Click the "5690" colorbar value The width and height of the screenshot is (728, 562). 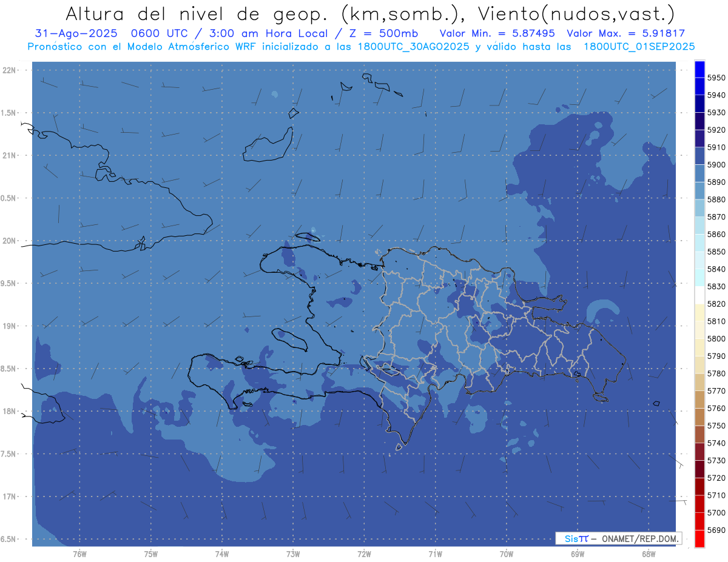pyautogui.click(x=716, y=530)
